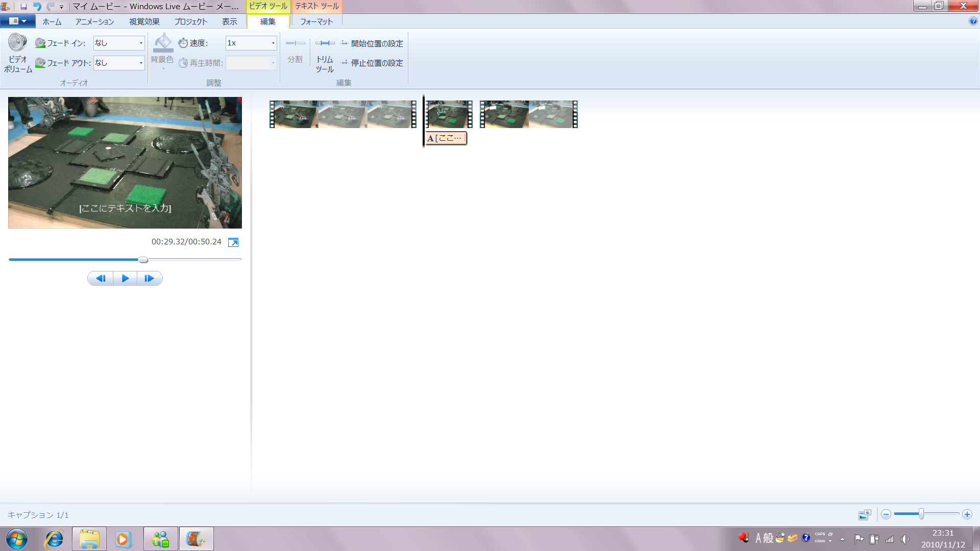Zoom out the timeline with the minus button
980x551 pixels.
point(886,515)
